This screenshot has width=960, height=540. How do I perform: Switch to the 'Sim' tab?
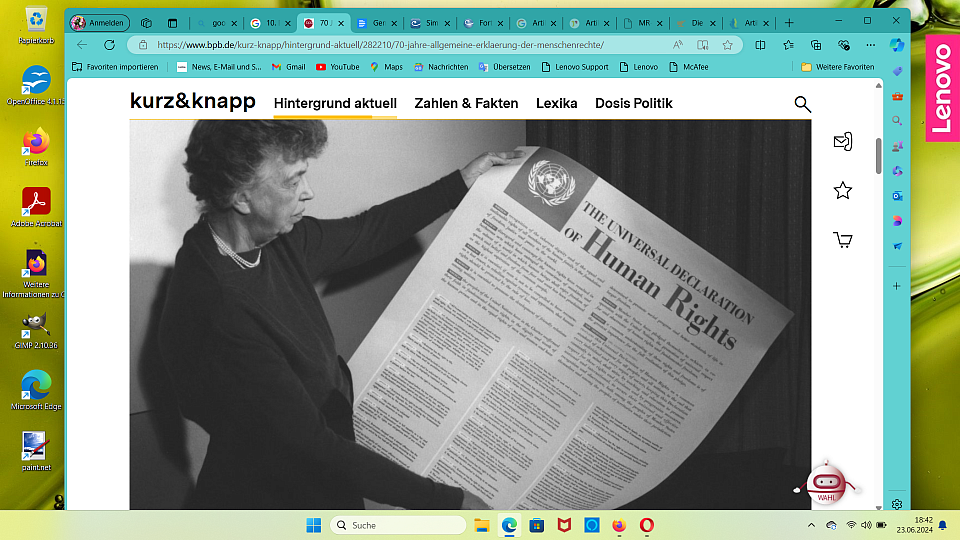[430, 23]
